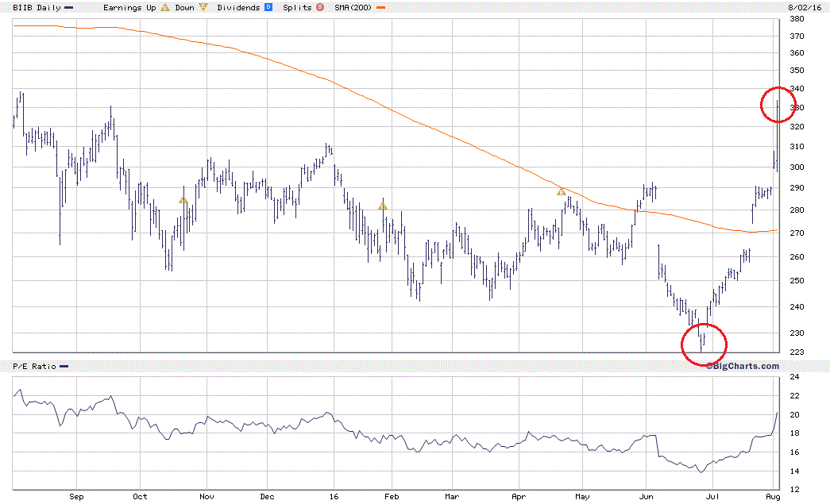Click the 300 price axis label
The image size is (830, 504).
pos(797,167)
